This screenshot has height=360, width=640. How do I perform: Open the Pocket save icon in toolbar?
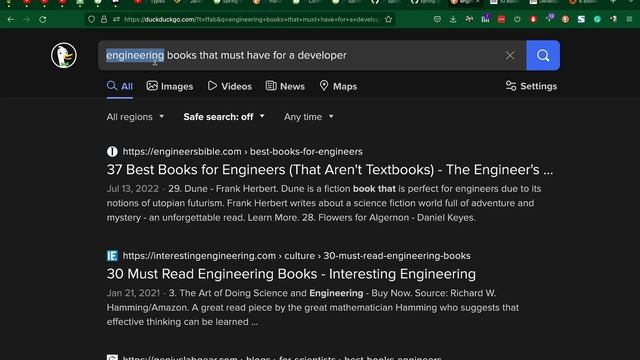click(437, 19)
